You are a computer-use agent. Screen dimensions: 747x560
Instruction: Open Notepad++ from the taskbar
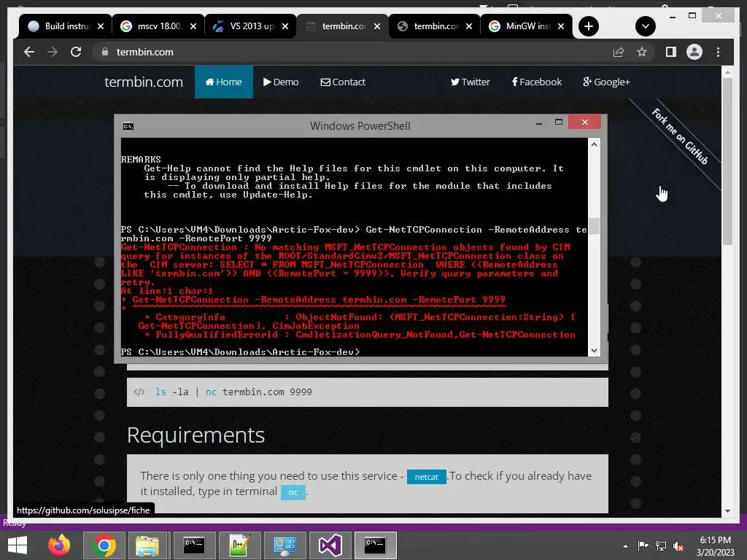point(239,545)
